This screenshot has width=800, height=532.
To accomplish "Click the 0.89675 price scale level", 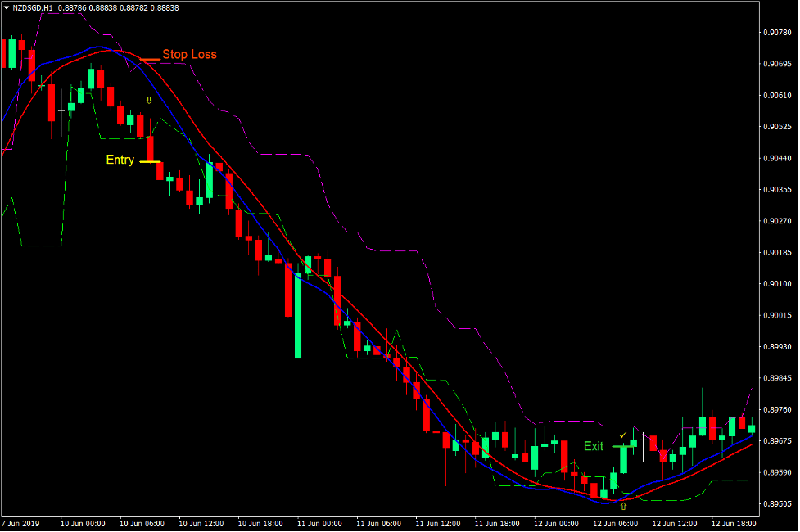I will point(778,440).
